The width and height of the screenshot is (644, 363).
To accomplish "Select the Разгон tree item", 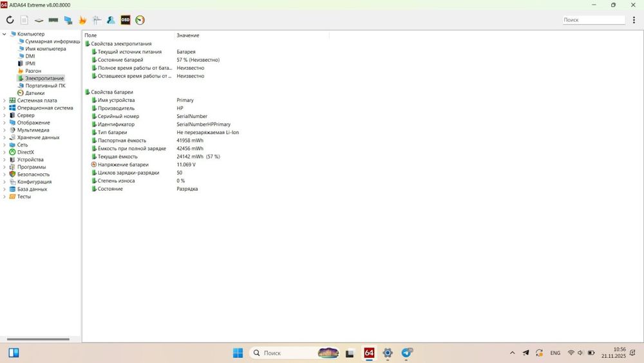I will point(33,71).
